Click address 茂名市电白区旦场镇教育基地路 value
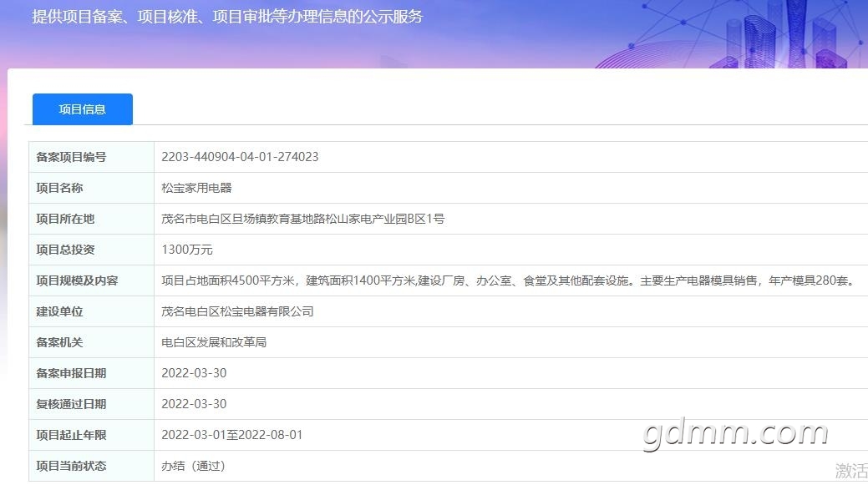 click(x=302, y=219)
